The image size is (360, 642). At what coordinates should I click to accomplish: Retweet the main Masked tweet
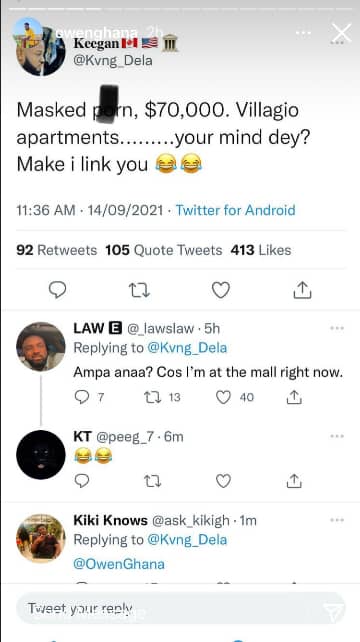(139, 291)
